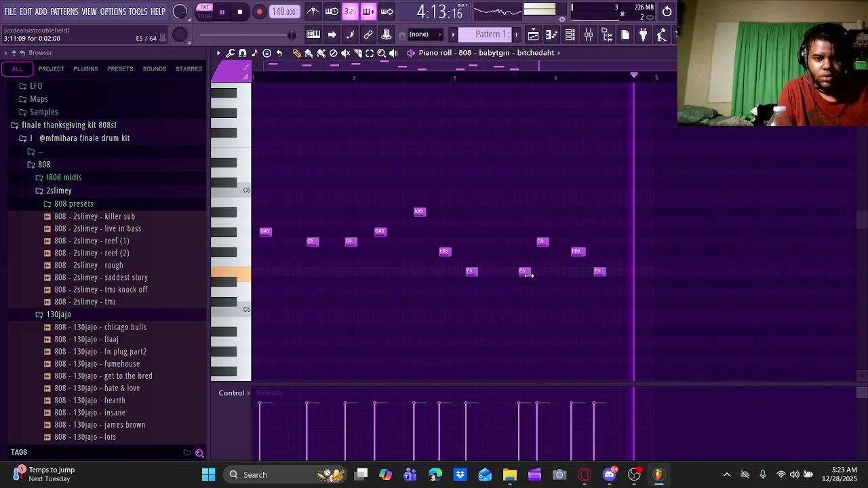Select the playback speaker scrub tool
868x488 pixels.
tap(393, 53)
